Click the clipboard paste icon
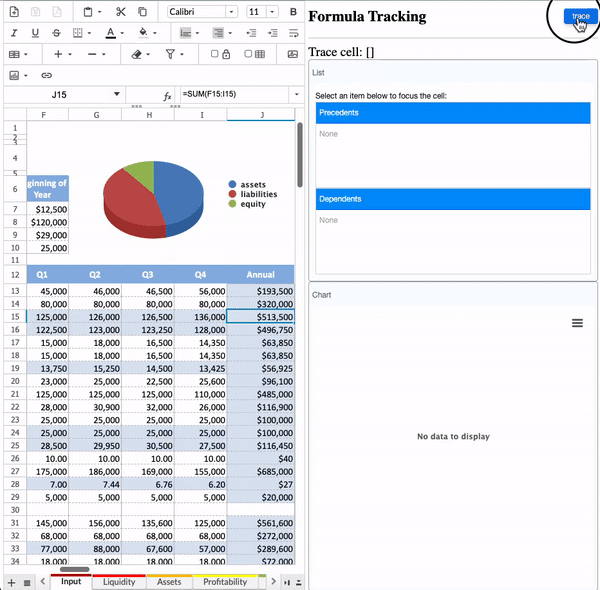Image resolution: width=600 pixels, height=590 pixels. click(88, 12)
